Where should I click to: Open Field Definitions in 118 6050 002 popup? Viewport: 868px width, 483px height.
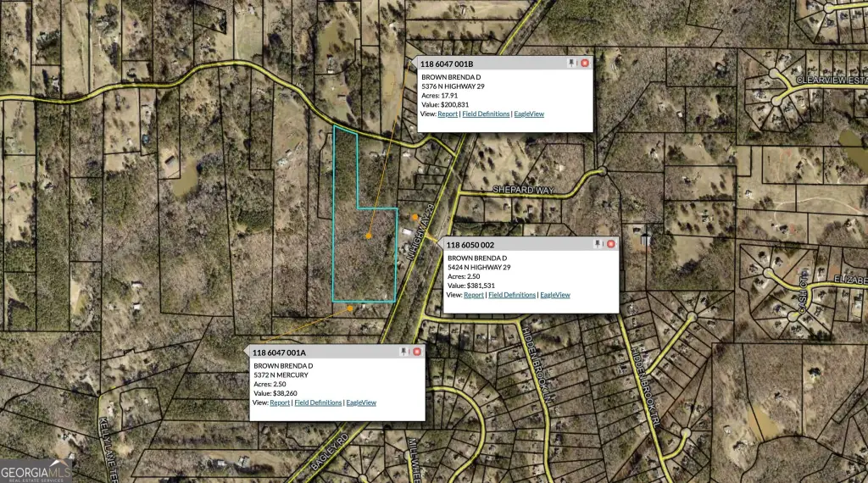512,295
